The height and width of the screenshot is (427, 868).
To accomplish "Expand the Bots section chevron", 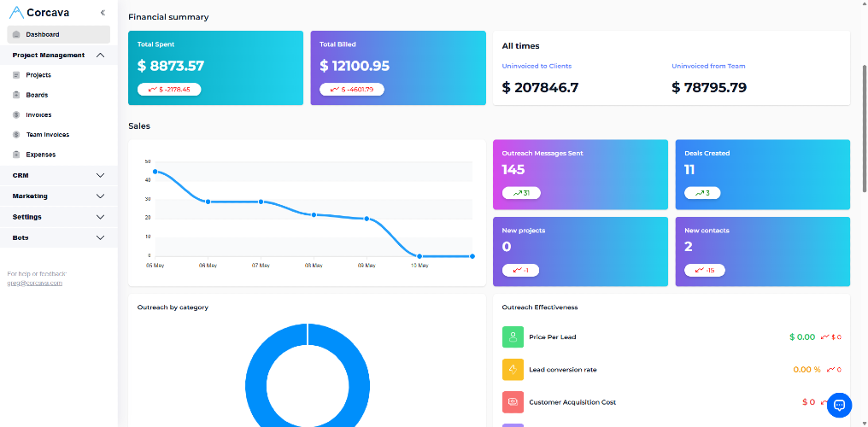I will click(x=100, y=237).
